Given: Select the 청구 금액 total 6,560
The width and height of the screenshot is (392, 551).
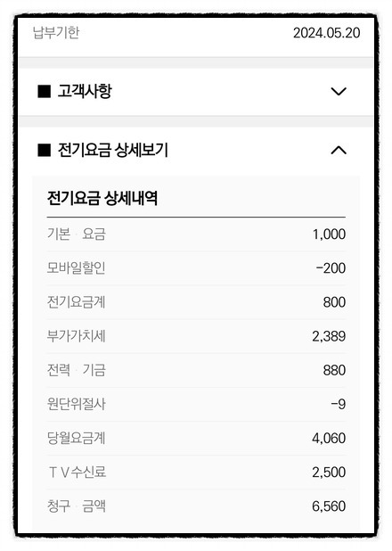Looking at the screenshot, I should tap(329, 506).
